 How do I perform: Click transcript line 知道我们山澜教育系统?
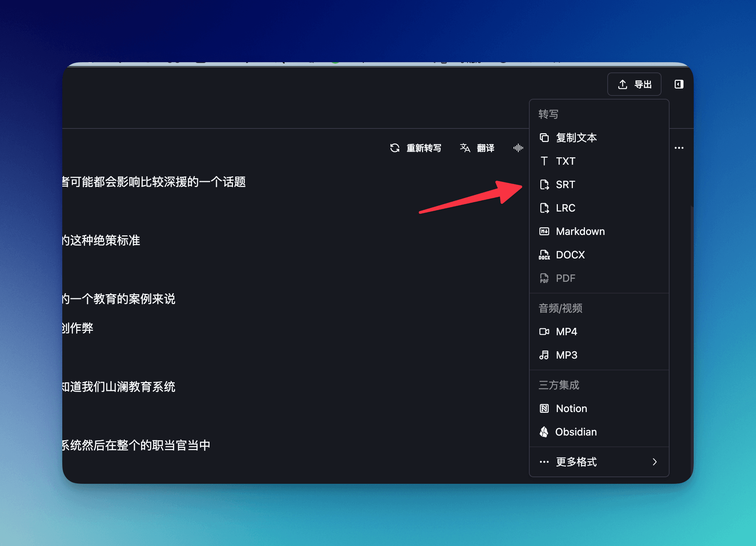pos(119,387)
